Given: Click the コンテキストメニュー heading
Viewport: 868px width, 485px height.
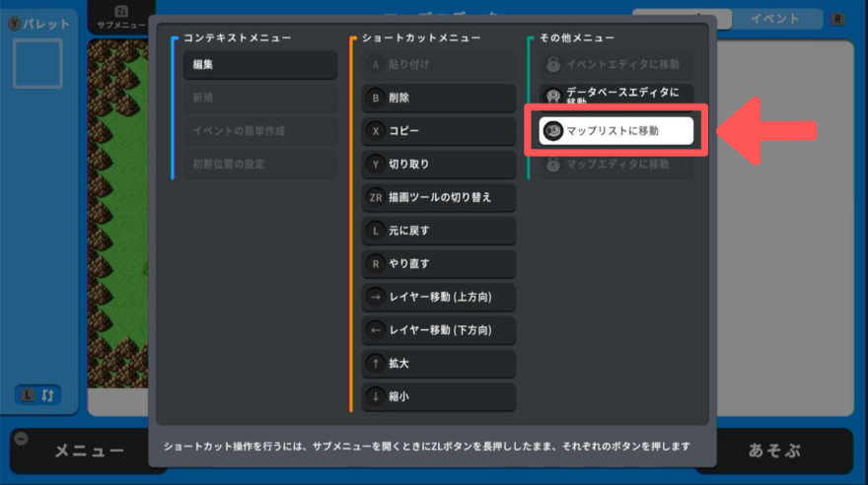Looking at the screenshot, I should pyautogui.click(x=238, y=37).
